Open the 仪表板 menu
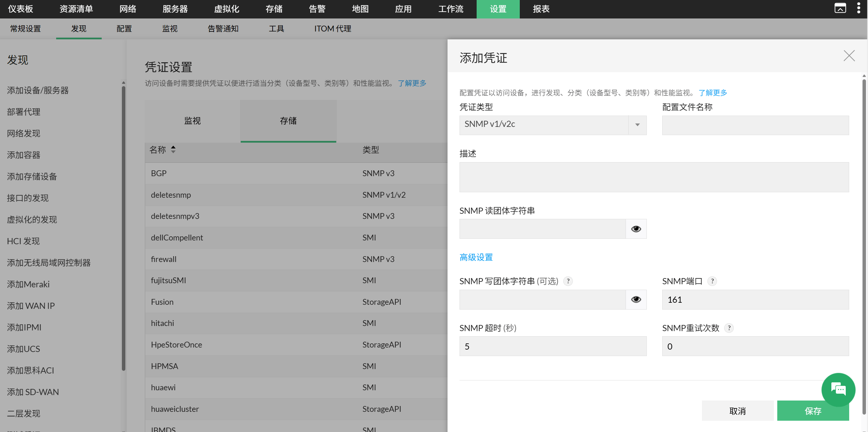 (x=21, y=9)
